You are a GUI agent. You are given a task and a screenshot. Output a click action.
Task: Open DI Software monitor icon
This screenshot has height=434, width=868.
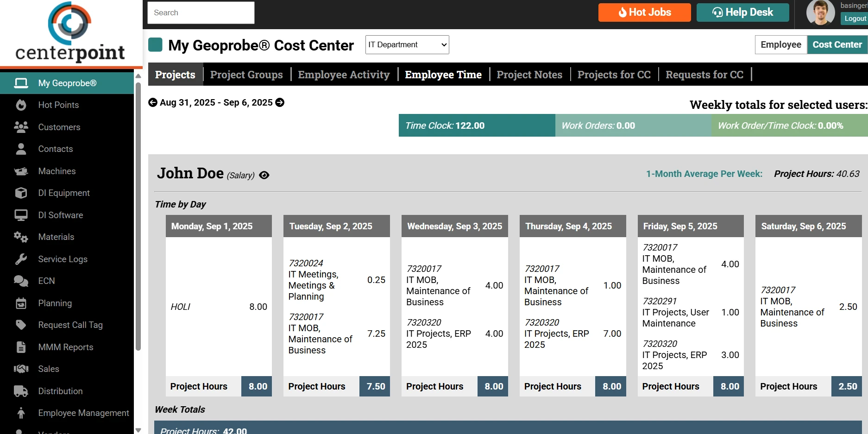pyautogui.click(x=21, y=215)
